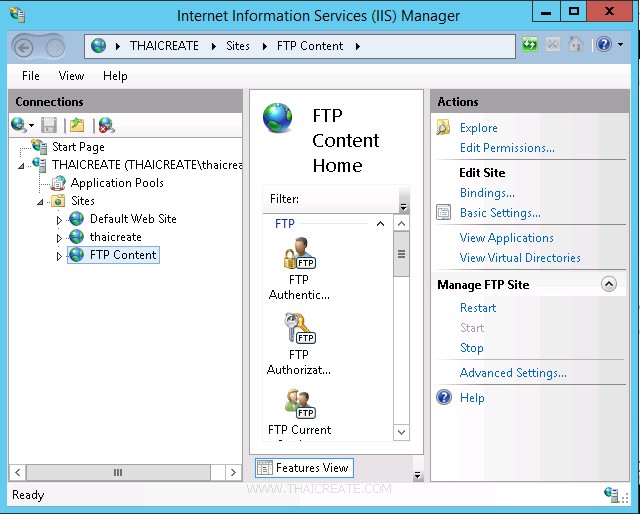Collapse the Manage FTP Site section
This screenshot has height=514, width=640.
pyautogui.click(x=609, y=284)
